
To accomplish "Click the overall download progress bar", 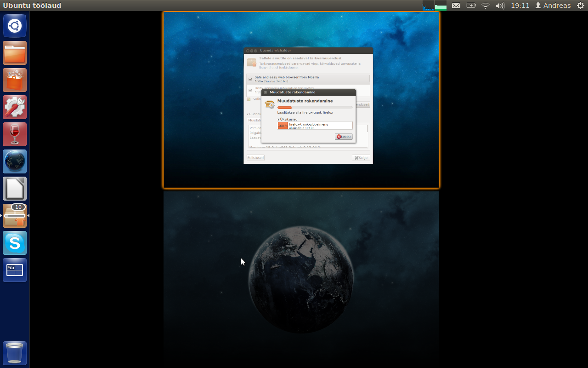I will coord(315,107).
